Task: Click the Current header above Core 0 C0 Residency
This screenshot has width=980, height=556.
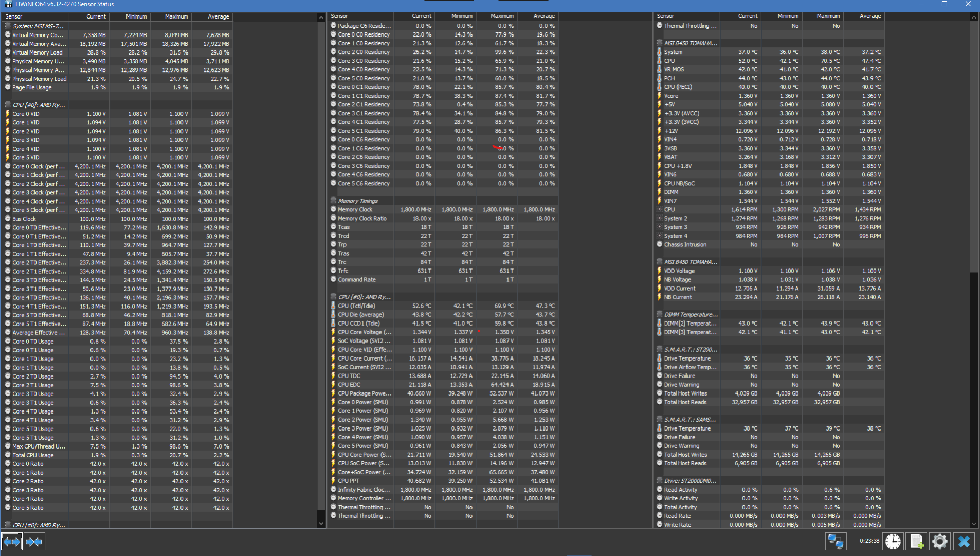Action: pos(414,16)
